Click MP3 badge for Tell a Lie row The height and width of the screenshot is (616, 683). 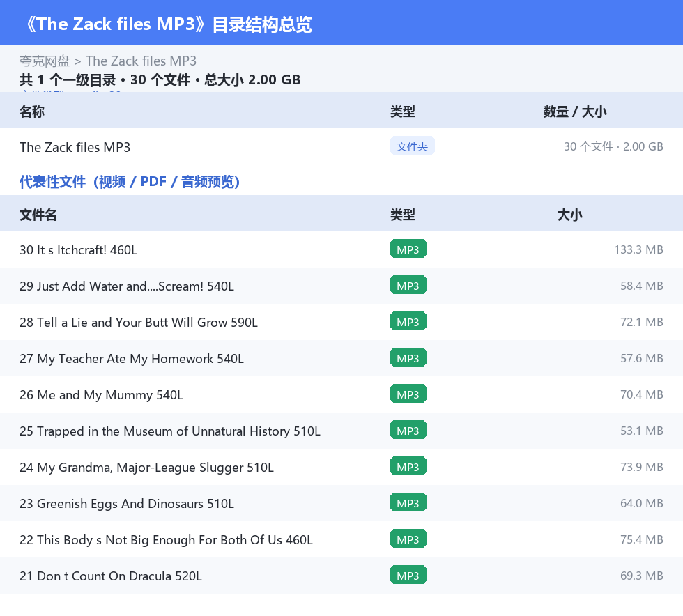pyautogui.click(x=408, y=321)
